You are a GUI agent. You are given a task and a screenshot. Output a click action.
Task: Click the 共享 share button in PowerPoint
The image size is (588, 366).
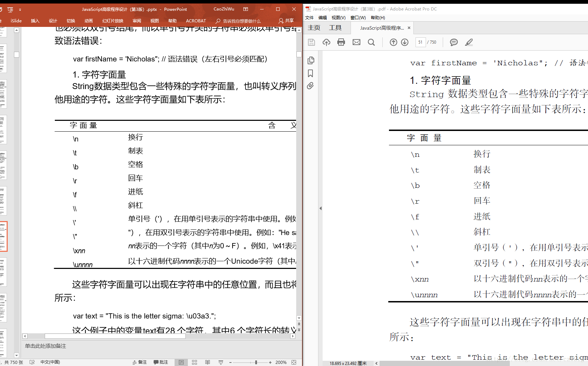click(286, 21)
